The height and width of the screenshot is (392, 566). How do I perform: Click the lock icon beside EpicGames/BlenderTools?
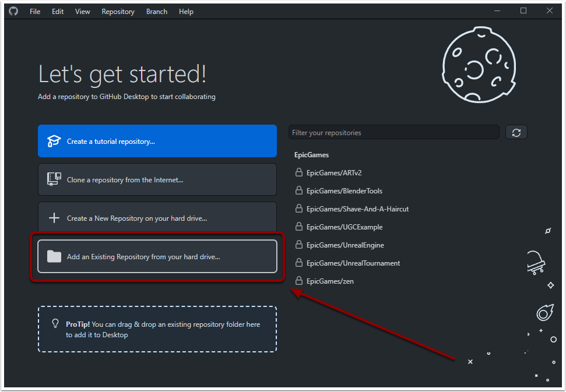tap(299, 190)
